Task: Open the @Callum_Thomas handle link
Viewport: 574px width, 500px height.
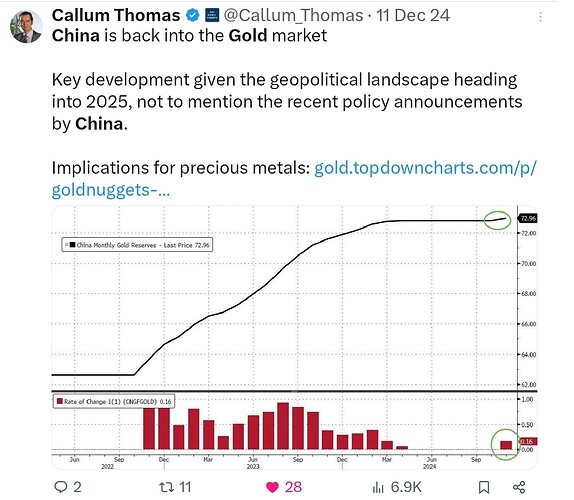Action: 293,15
